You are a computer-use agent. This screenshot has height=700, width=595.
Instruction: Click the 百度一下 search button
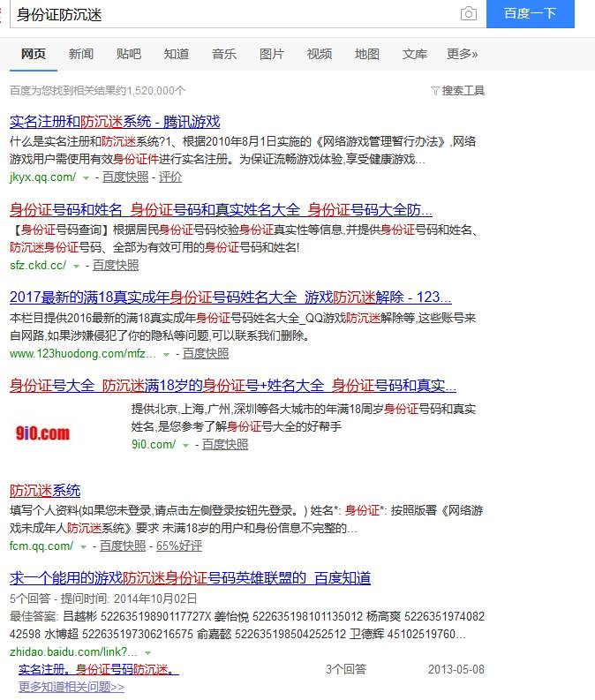531,14
